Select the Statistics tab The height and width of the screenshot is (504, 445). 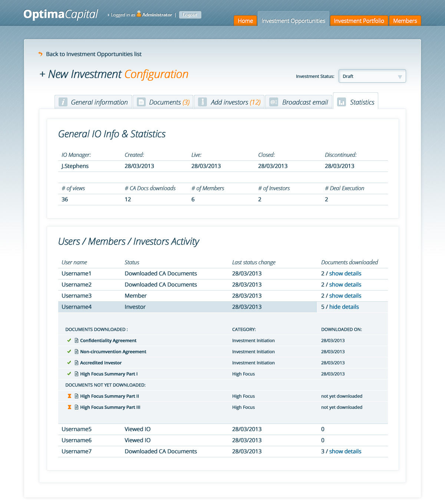pyautogui.click(x=356, y=101)
